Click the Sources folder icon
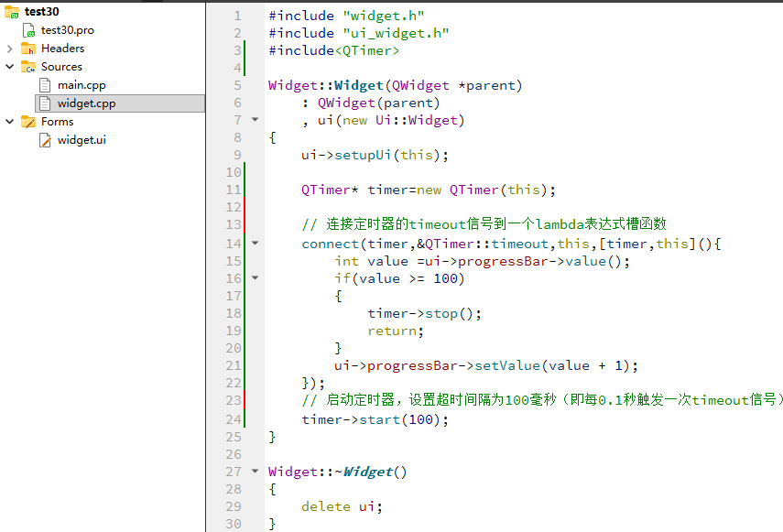This screenshot has width=783, height=532. [28, 67]
